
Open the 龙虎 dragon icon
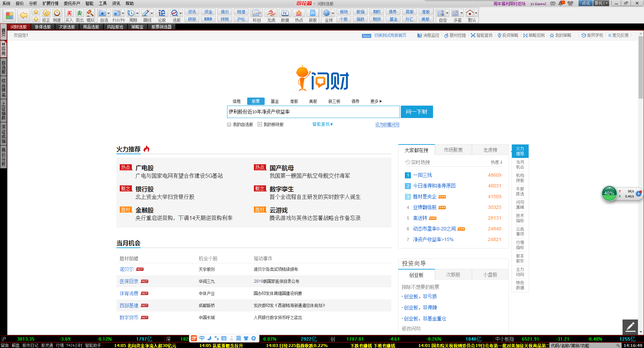[271, 13]
